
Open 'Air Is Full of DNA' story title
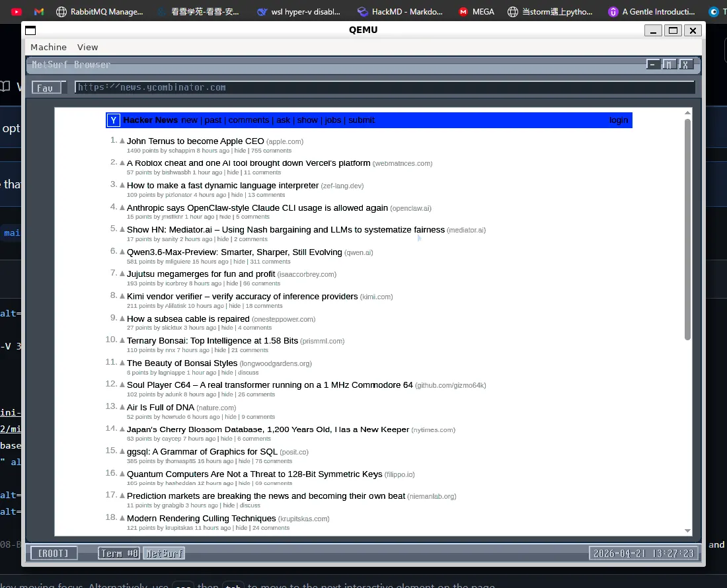coord(161,407)
